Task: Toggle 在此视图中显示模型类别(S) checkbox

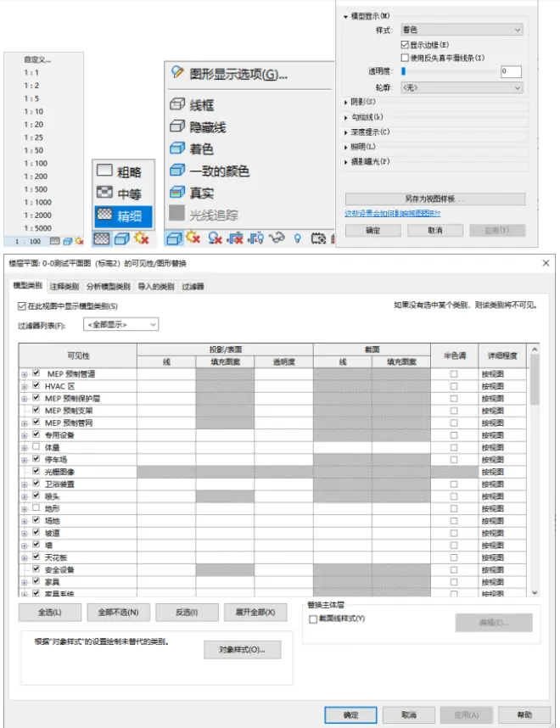Action: (x=22, y=306)
